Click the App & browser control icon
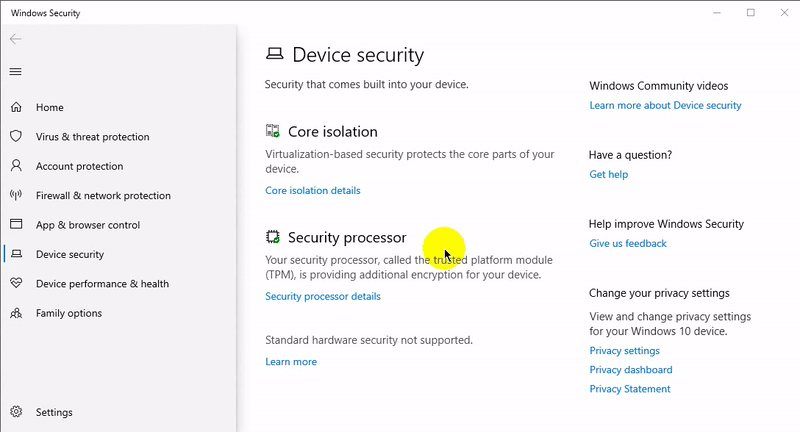Viewport: 800px width, 432px height. [x=16, y=225]
